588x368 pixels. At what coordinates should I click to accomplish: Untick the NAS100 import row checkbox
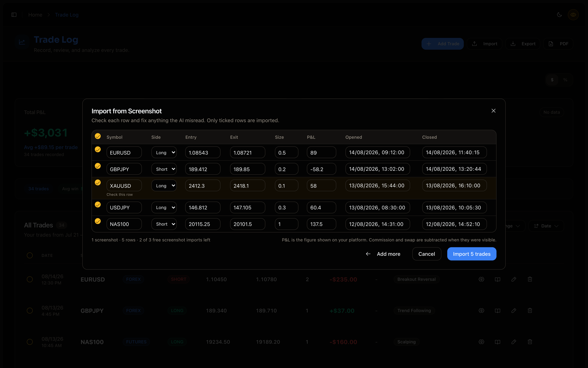(98, 221)
